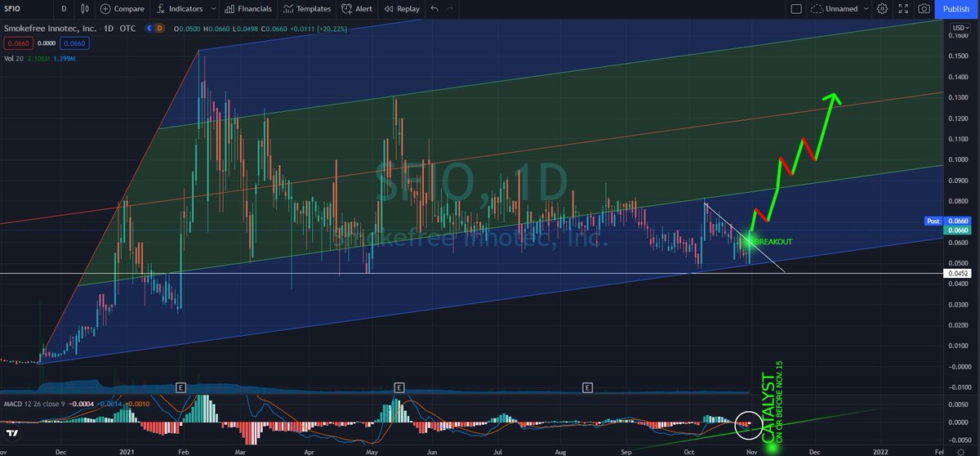Viewport: 980px width, 456px height.
Task: Open indicator Templates menu
Action: (306, 9)
